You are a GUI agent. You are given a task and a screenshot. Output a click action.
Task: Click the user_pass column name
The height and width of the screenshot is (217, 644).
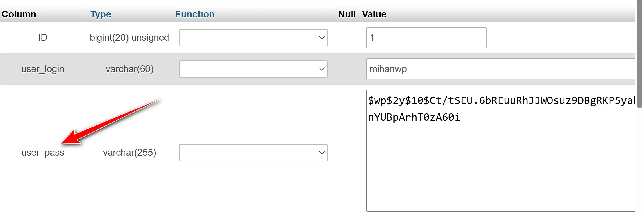[43, 153]
